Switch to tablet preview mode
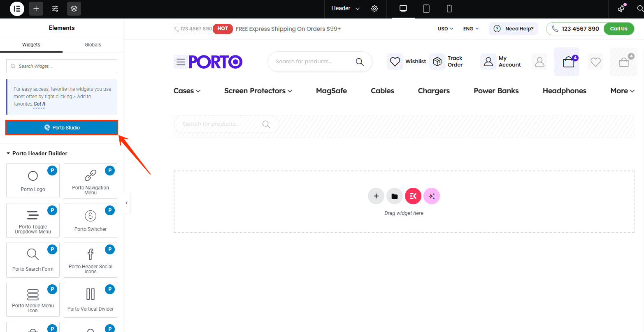This screenshot has width=644, height=332. pyautogui.click(x=426, y=9)
